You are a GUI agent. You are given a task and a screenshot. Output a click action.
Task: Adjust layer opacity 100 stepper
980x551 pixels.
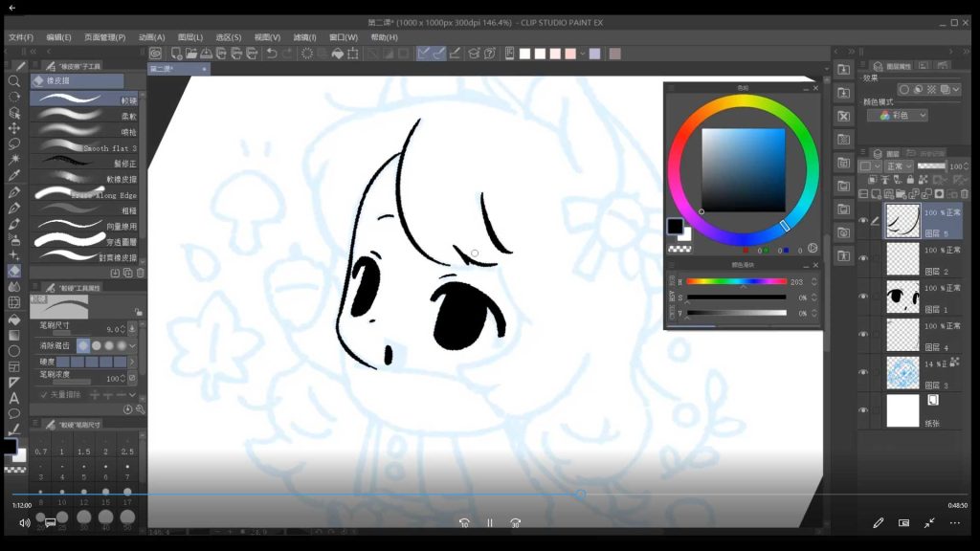tap(967, 166)
